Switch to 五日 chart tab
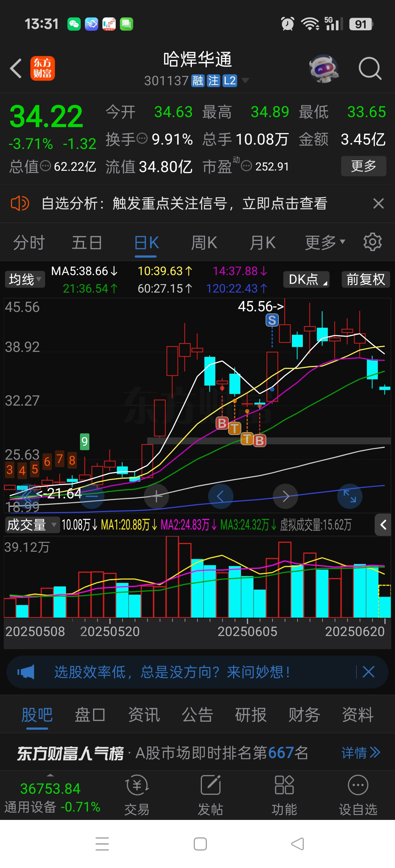The image size is (395, 868). point(87,243)
